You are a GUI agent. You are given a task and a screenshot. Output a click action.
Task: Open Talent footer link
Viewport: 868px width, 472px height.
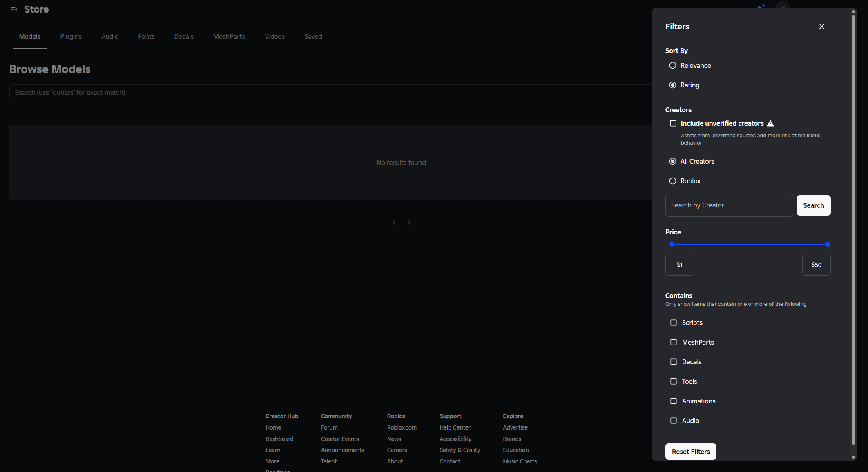coord(329,461)
